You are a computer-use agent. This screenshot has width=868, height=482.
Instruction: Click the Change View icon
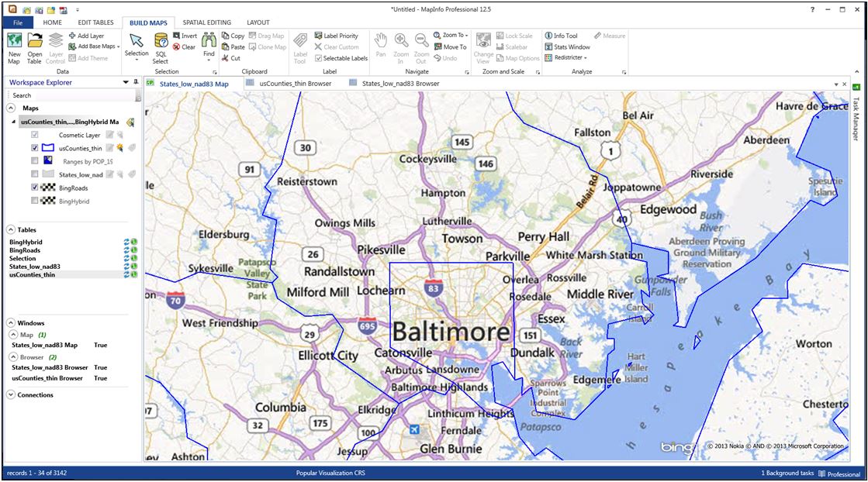coord(482,44)
